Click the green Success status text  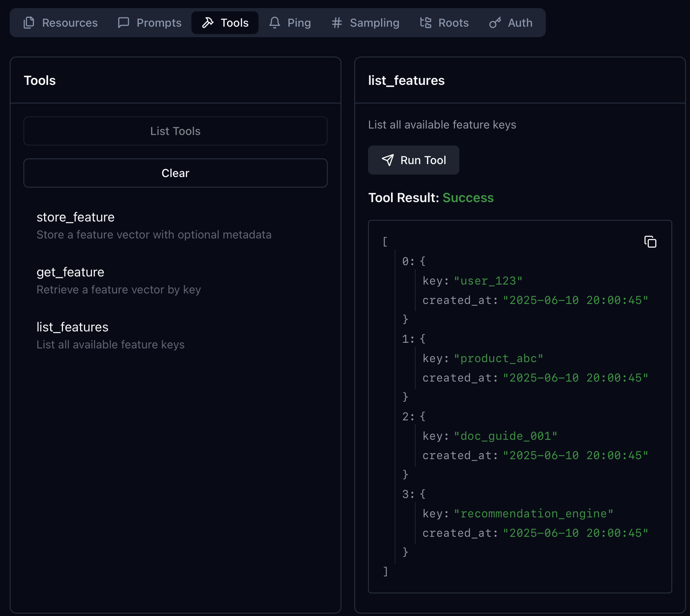click(x=468, y=198)
